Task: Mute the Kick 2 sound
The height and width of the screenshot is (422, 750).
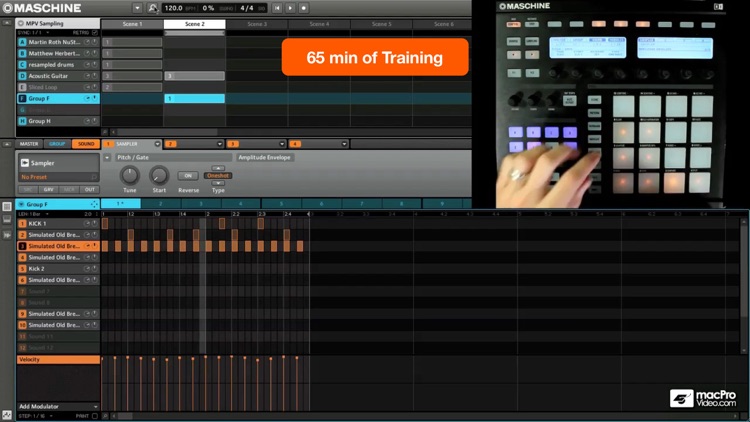Action: click(88, 268)
